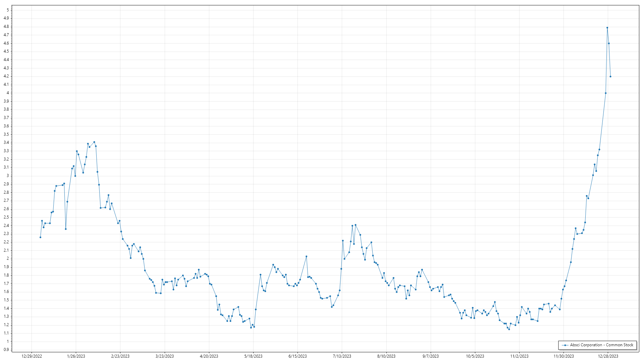Image resolution: width=644 pixels, height=362 pixels.
Task: Click the y-axis label 4.5
Action: tap(6, 51)
